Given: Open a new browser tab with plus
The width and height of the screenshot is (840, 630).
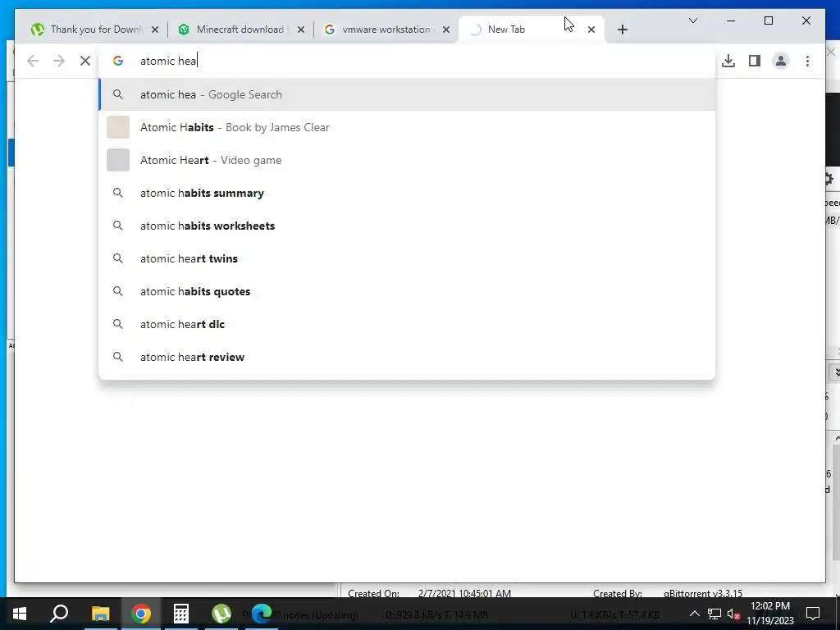Looking at the screenshot, I should tap(622, 30).
